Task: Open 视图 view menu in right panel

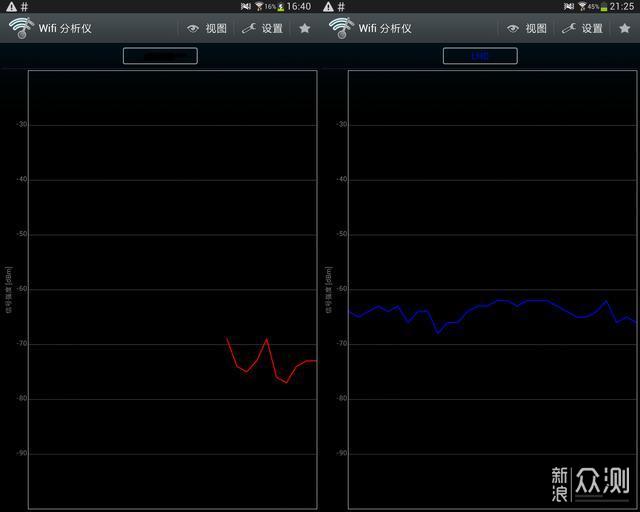Action: (527, 28)
